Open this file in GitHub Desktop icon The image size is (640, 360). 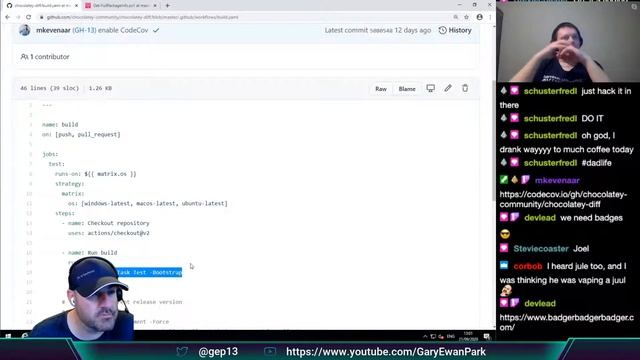(x=431, y=88)
